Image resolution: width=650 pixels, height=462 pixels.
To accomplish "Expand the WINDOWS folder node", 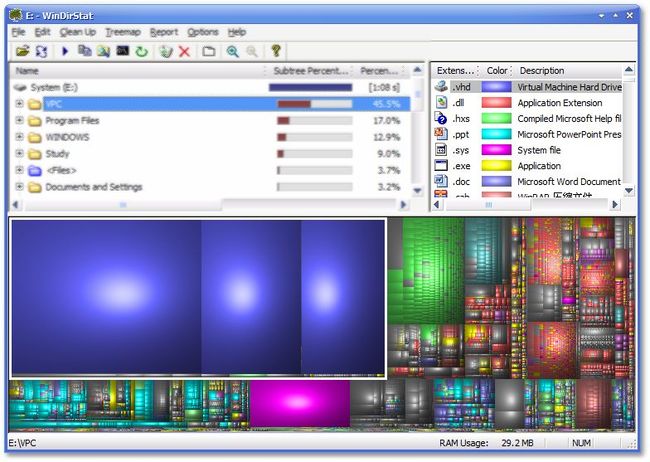I will [x=19, y=136].
